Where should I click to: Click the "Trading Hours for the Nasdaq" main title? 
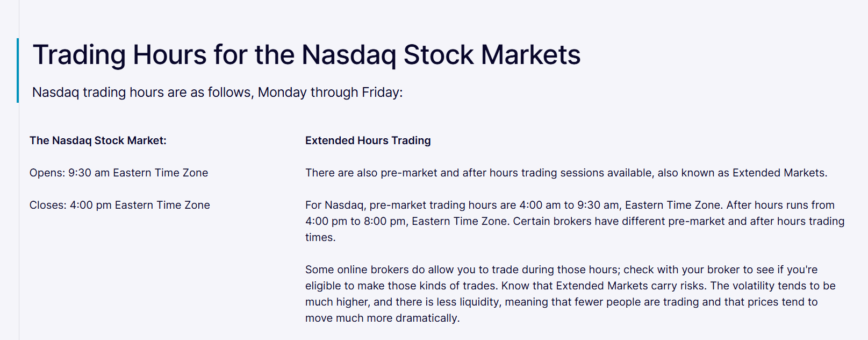coord(306,55)
